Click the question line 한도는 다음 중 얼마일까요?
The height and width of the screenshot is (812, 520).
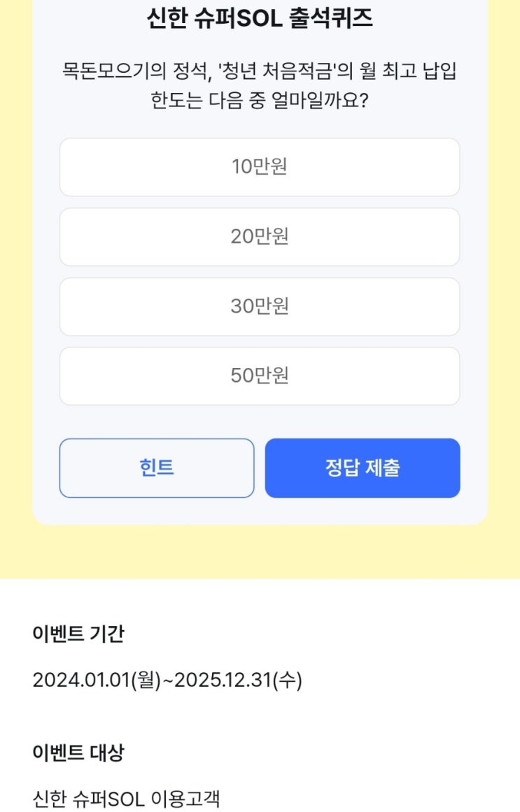[260, 101]
